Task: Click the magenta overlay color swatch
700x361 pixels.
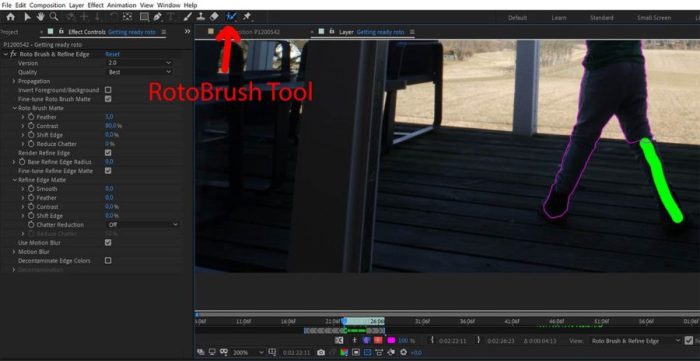Action: point(392,340)
